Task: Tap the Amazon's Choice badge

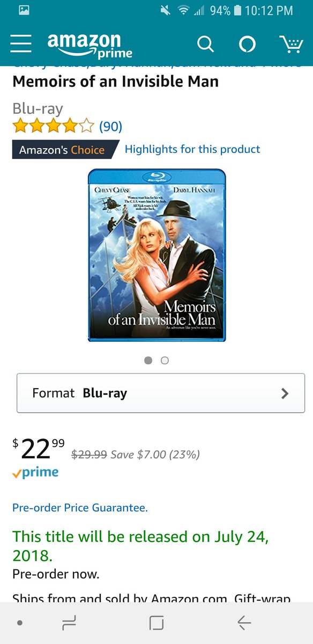Action: pyautogui.click(x=64, y=150)
